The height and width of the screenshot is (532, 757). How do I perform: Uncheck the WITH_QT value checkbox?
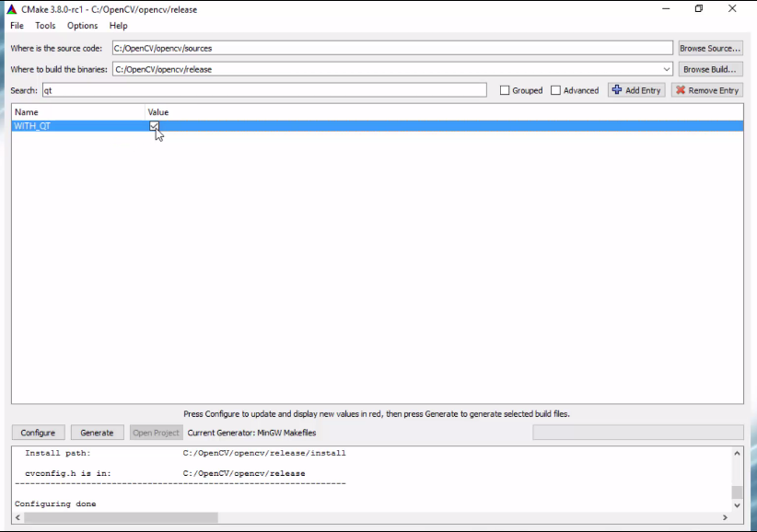[x=154, y=126]
